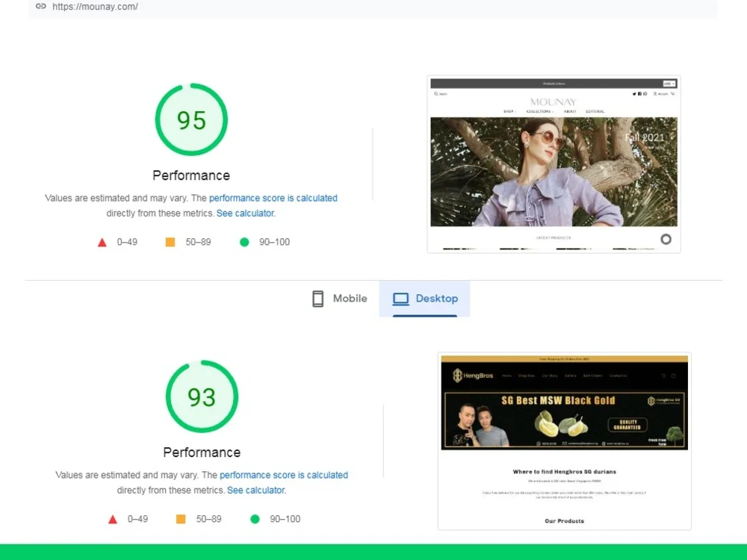
Task: Open 'performance score is calculated' link under 95
Action: pyautogui.click(x=273, y=198)
